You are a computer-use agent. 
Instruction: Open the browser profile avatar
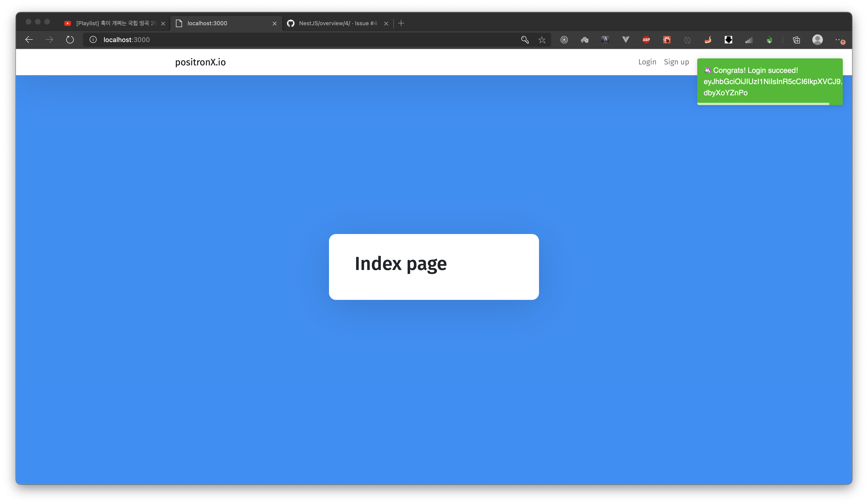click(x=818, y=40)
